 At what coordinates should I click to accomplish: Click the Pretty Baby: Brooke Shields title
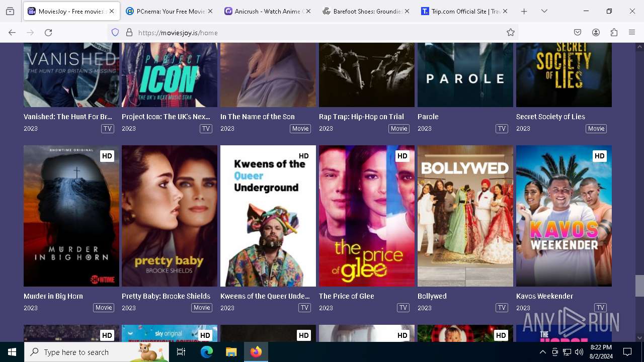[166, 296]
